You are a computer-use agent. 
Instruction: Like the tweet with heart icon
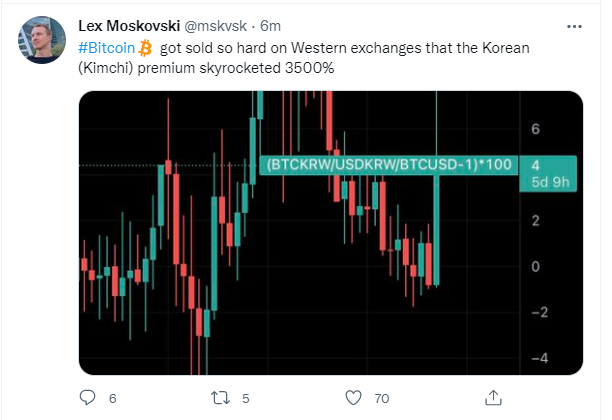[x=354, y=398]
